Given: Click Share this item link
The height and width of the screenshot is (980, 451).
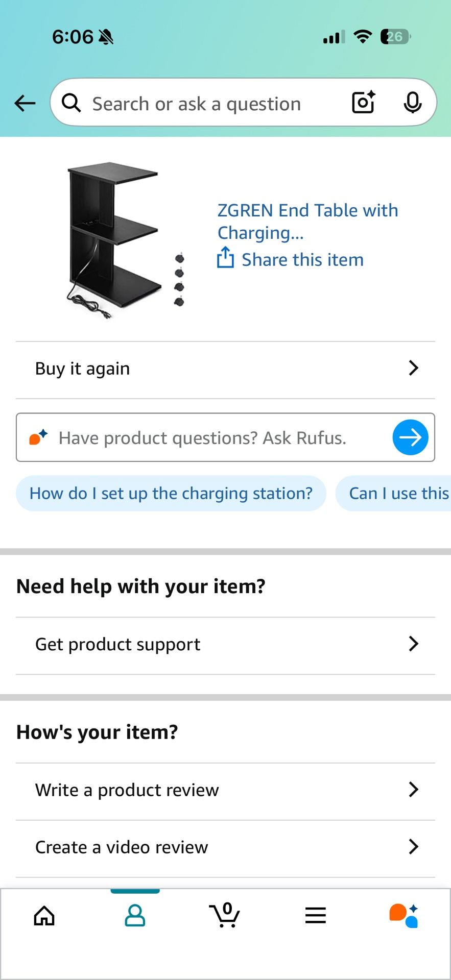Looking at the screenshot, I should pyautogui.click(x=302, y=260).
